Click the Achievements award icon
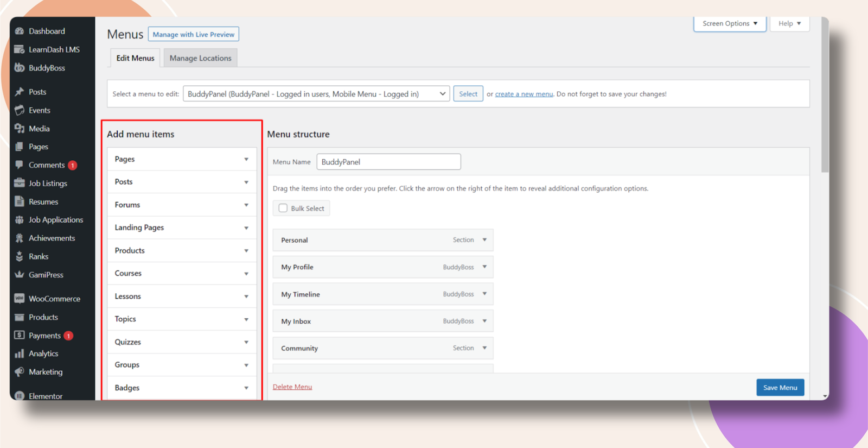Viewport: 868px width, 448px height. [20, 238]
